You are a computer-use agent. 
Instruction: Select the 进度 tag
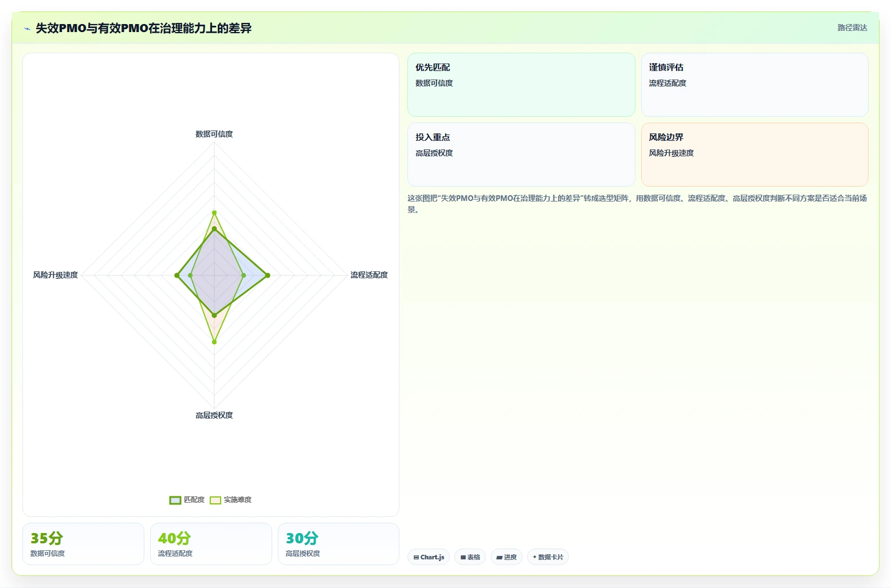(507, 557)
